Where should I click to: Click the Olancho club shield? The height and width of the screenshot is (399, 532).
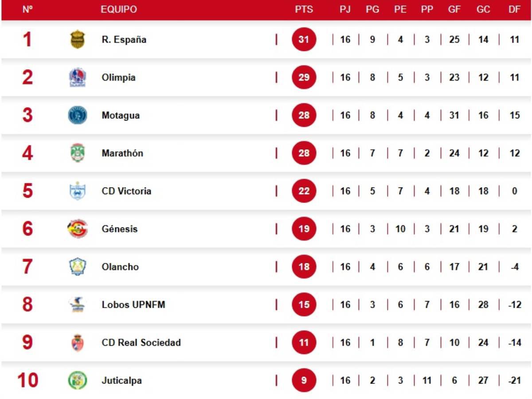(x=78, y=267)
